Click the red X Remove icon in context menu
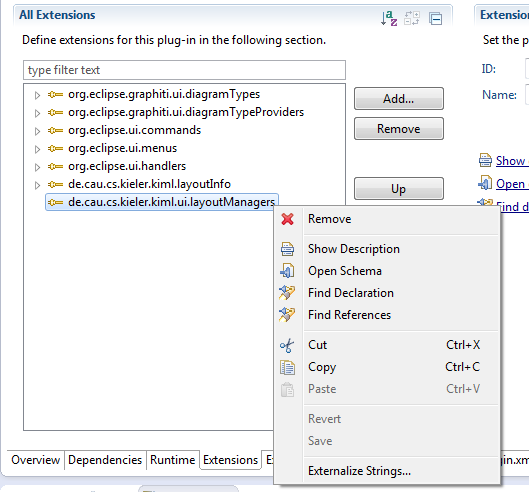Viewport: 529px width, 492px height. click(x=287, y=219)
